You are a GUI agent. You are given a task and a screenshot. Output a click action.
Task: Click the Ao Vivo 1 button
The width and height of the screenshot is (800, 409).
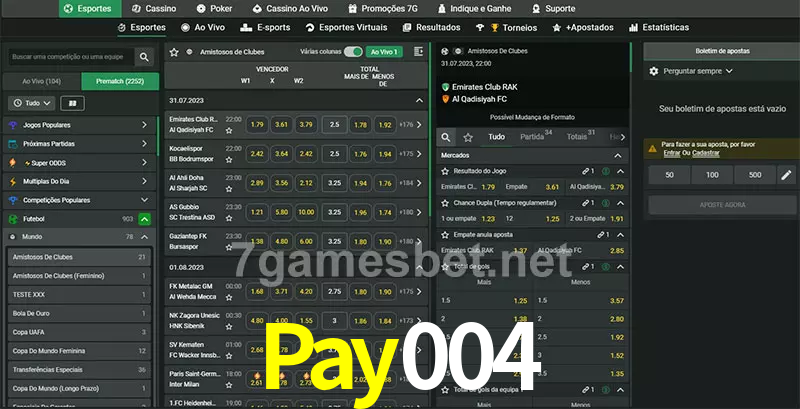coord(384,52)
